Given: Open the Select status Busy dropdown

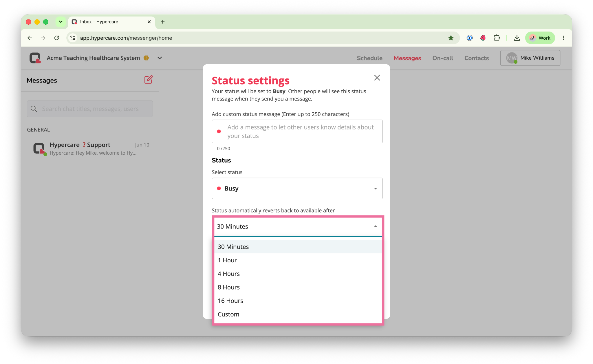Looking at the screenshot, I should (297, 189).
